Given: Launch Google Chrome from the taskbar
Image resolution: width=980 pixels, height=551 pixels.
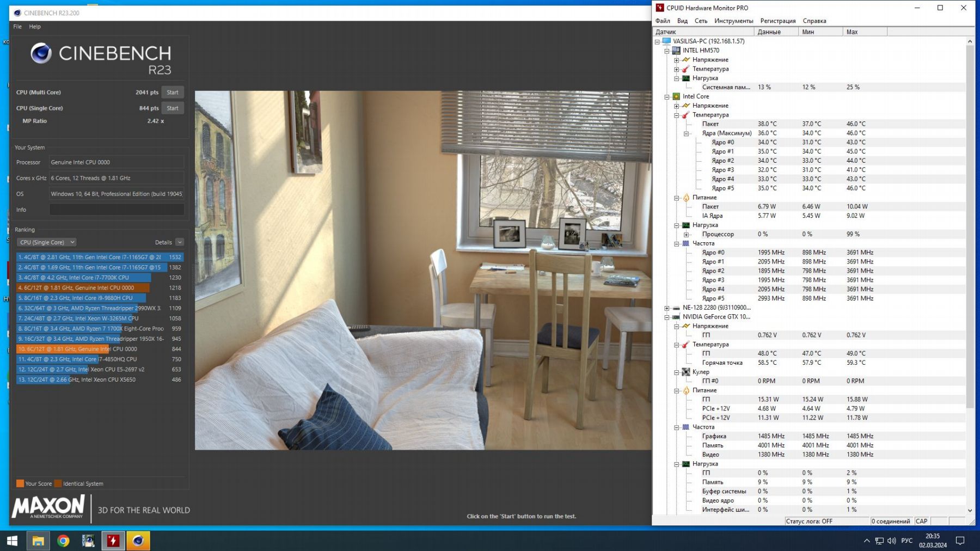Looking at the screenshot, I should pos(63,541).
